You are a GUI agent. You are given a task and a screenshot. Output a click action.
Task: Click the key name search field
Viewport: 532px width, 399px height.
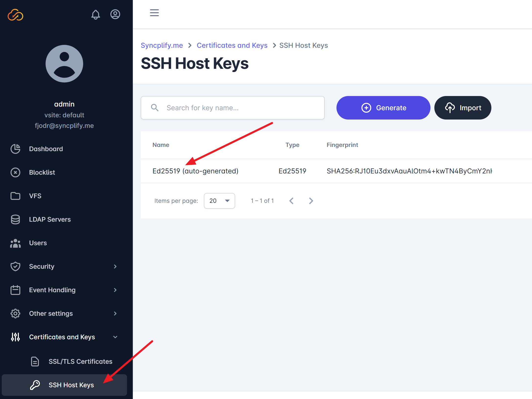(232, 108)
